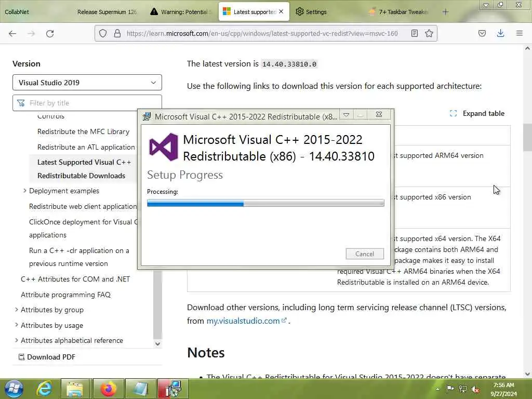Image resolution: width=532 pixels, height=399 pixels.
Task: Open the Pocket save icon
Action: (x=482, y=33)
